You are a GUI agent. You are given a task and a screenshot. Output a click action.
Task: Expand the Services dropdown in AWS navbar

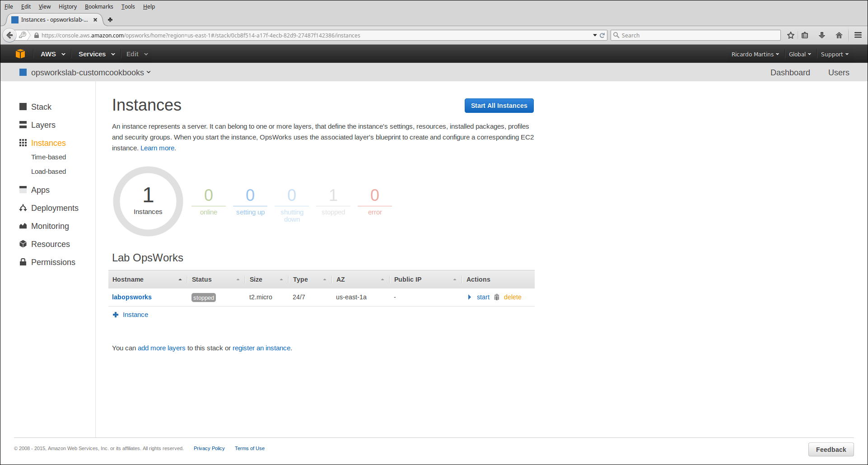click(x=96, y=54)
